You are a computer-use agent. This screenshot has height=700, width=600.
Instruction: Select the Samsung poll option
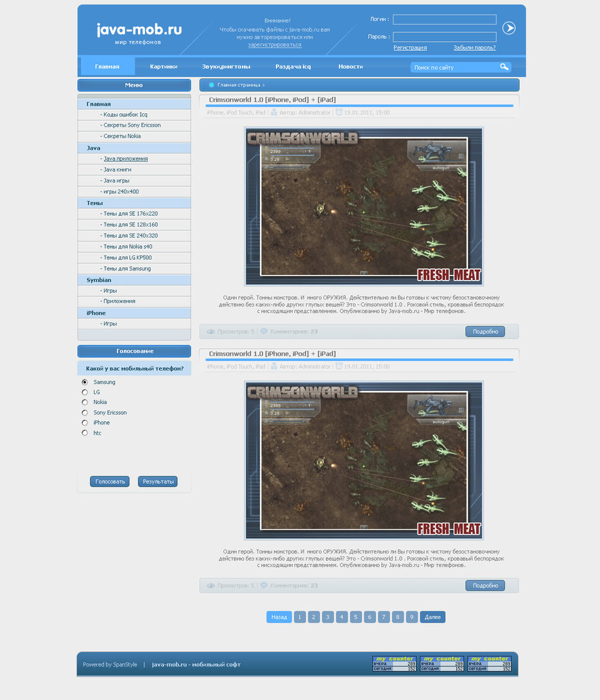(85, 382)
